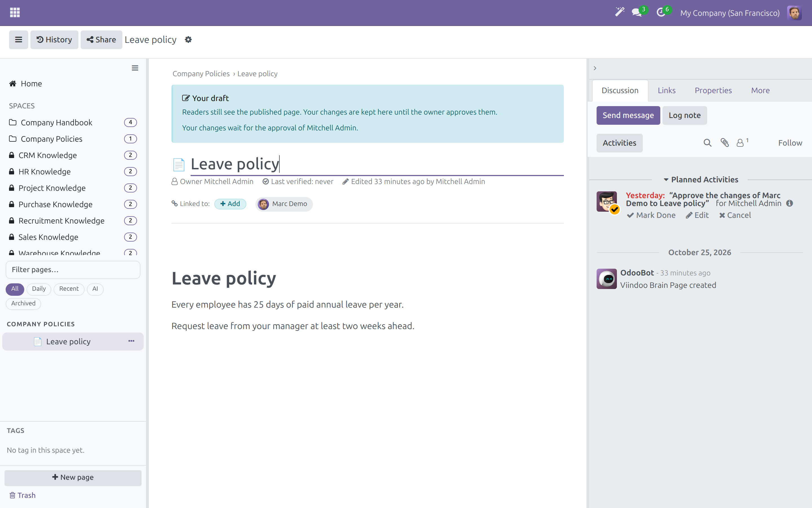The image size is (812, 508).
Task: Click Send message button
Action: pyautogui.click(x=628, y=115)
